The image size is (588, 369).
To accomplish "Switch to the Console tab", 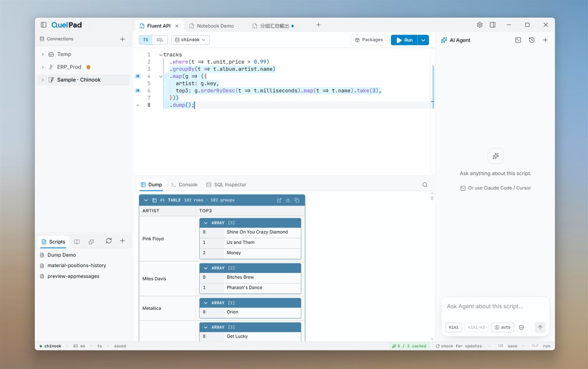I will pos(184,185).
